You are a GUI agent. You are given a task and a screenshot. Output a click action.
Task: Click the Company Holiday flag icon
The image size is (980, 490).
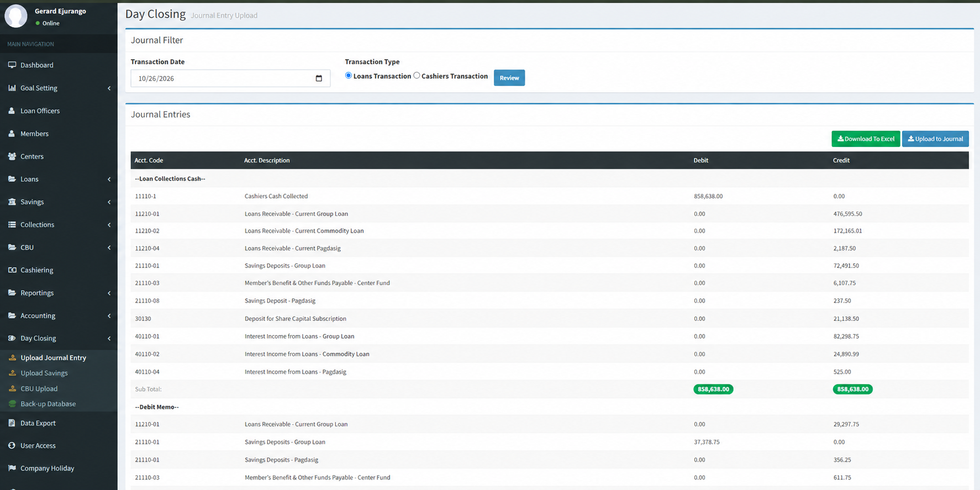[x=12, y=468]
